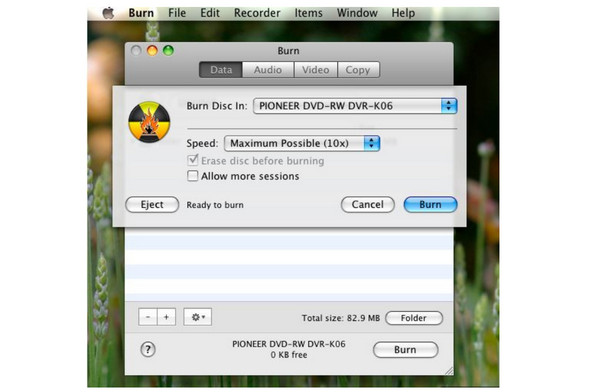This screenshot has height=392, width=600.
Task: Open the Window menu
Action: click(x=357, y=13)
